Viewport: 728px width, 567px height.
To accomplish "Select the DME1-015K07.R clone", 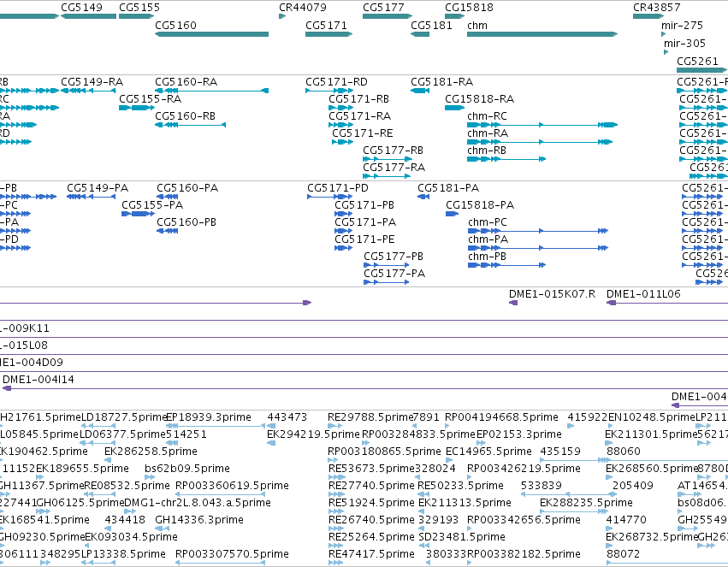I will coord(513,303).
